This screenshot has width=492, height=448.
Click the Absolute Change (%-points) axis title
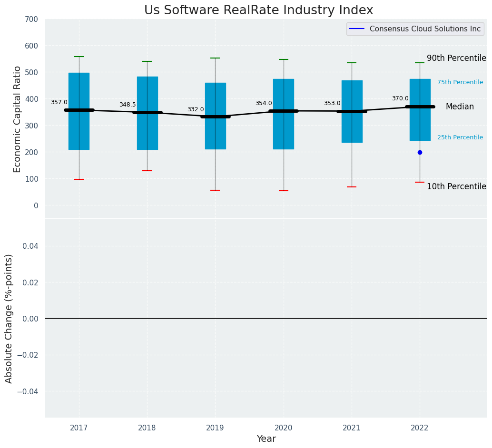click(9, 318)
